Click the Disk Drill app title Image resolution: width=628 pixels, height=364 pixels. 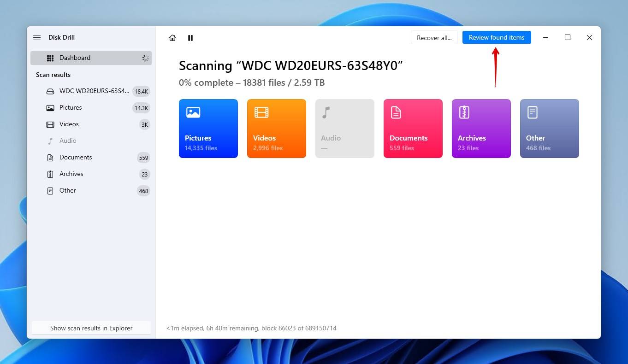pos(61,37)
